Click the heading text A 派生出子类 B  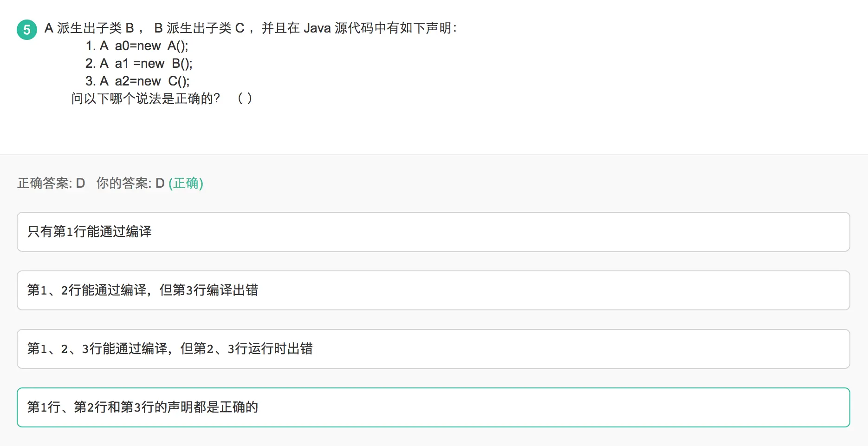[x=90, y=28]
